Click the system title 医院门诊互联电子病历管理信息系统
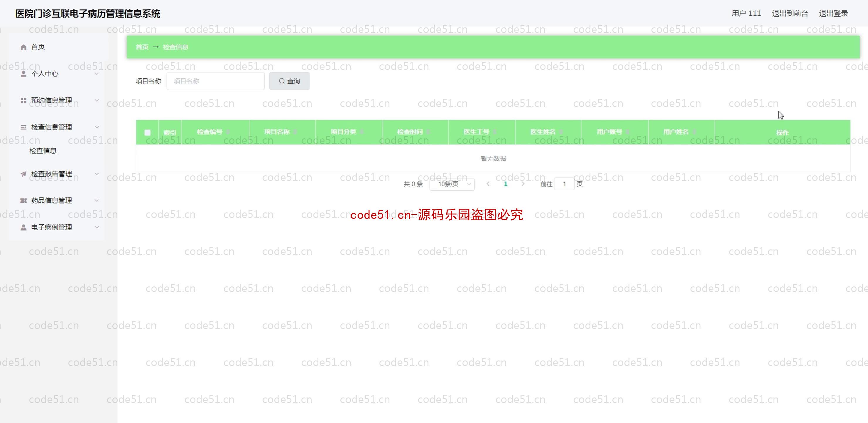The width and height of the screenshot is (868, 423). tap(88, 14)
